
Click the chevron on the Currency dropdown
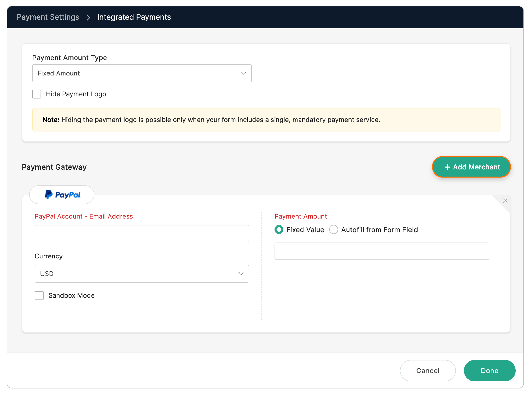[x=241, y=273]
